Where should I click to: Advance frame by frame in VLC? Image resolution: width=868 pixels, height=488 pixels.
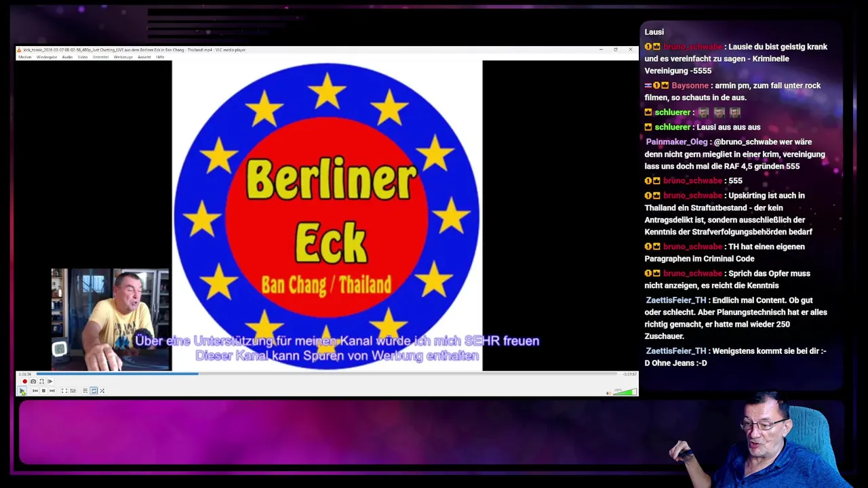[50, 382]
